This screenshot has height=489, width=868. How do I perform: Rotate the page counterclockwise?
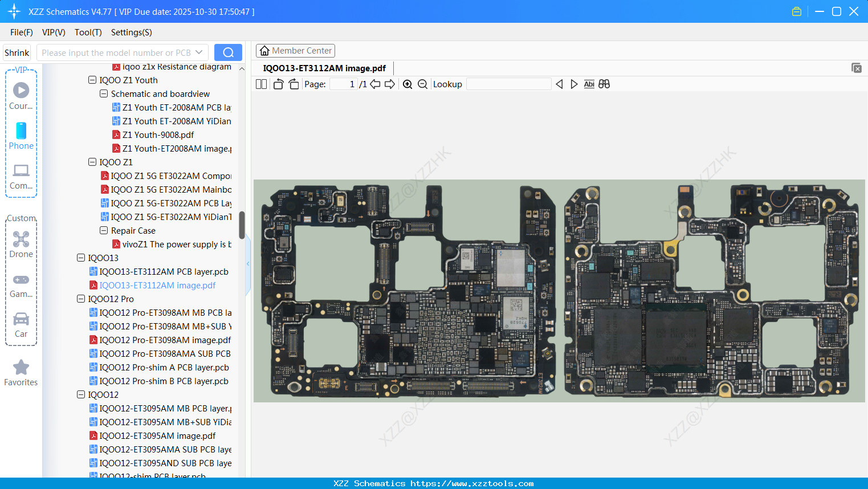coord(278,84)
